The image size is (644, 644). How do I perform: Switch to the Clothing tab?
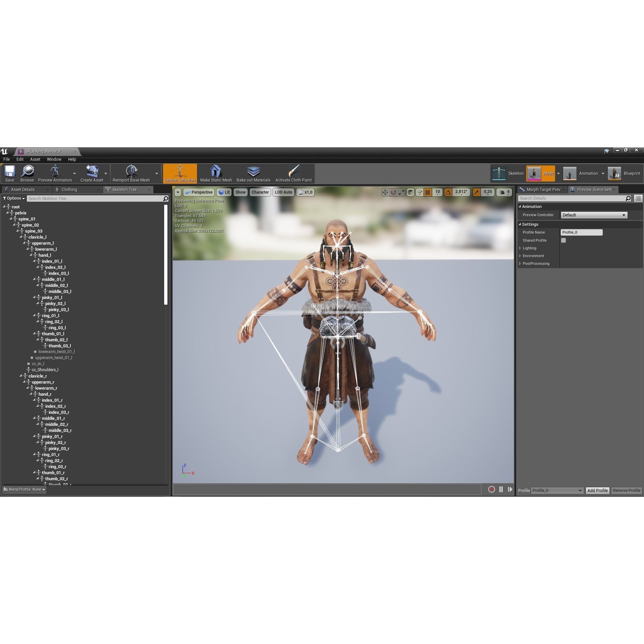click(70, 189)
